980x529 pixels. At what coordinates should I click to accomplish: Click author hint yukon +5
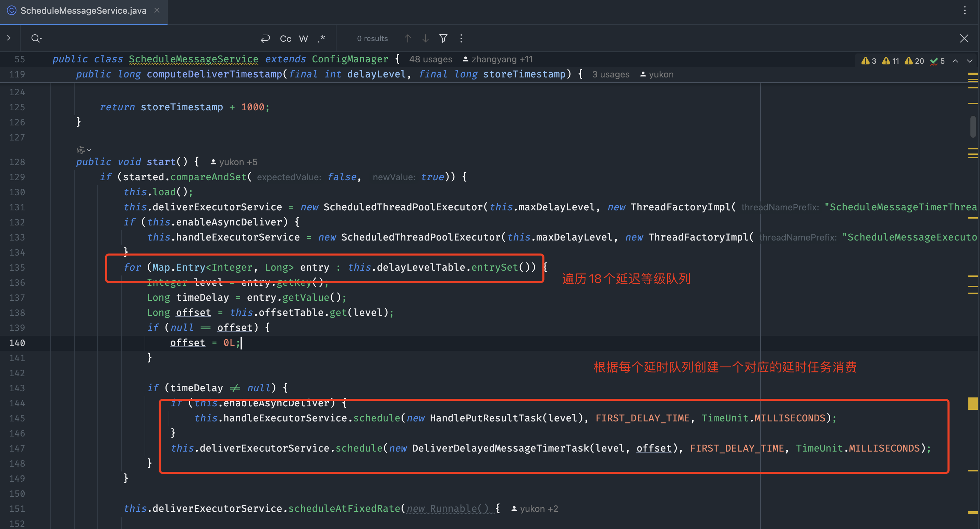(x=234, y=162)
